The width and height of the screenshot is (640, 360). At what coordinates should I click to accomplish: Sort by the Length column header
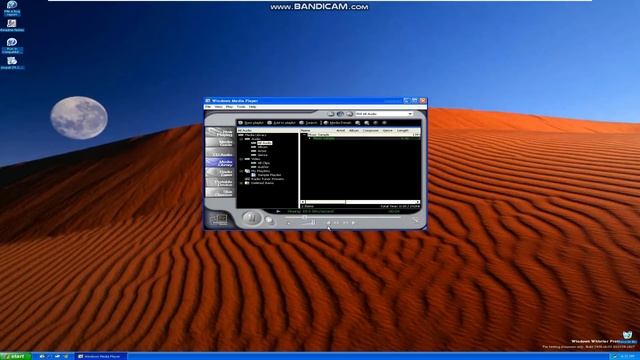click(x=403, y=131)
